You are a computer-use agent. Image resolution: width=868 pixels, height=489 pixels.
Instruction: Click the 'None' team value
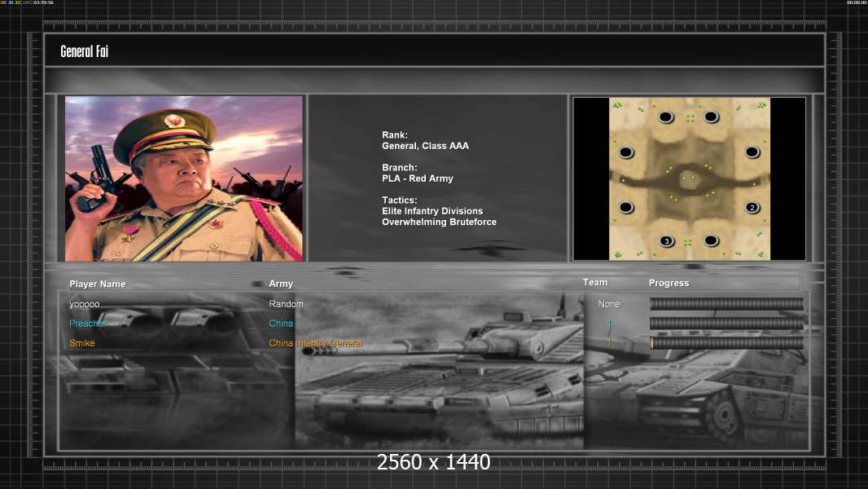coord(609,304)
